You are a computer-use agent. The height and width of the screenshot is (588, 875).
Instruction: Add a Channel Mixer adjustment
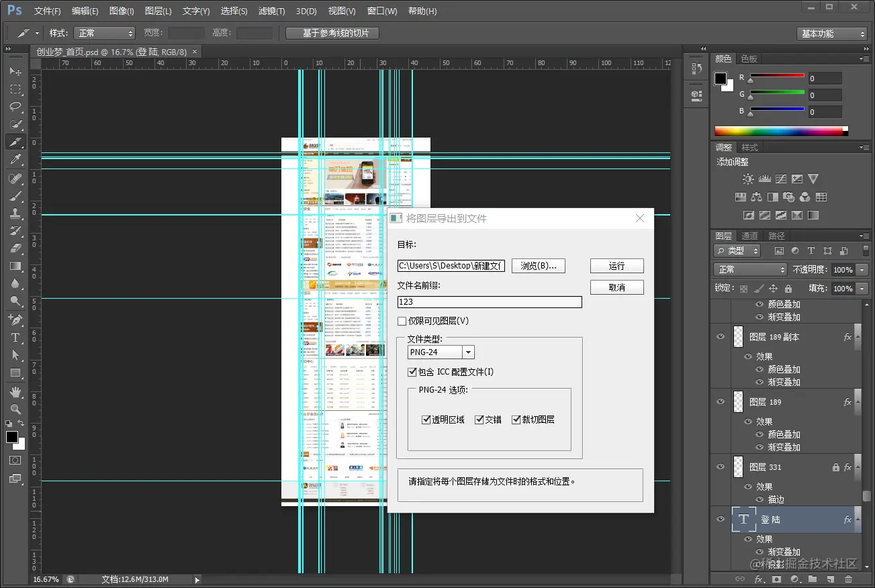tap(804, 197)
